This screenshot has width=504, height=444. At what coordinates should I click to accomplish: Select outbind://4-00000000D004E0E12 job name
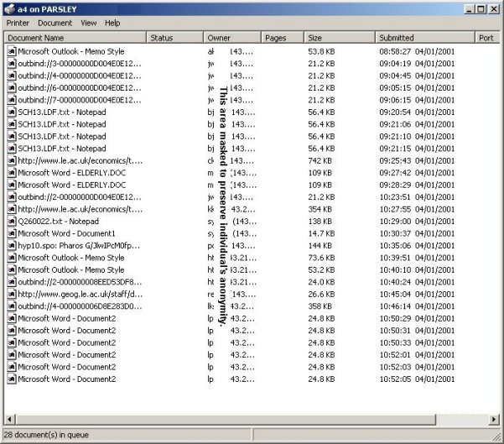[80, 76]
